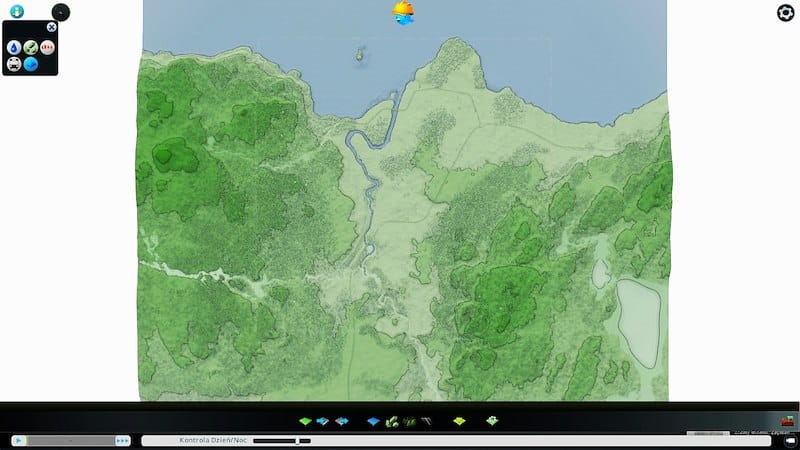Open the gray-blue arrow terrain tool
Image resolution: width=800 pixels, height=450 pixels.
click(x=341, y=421)
